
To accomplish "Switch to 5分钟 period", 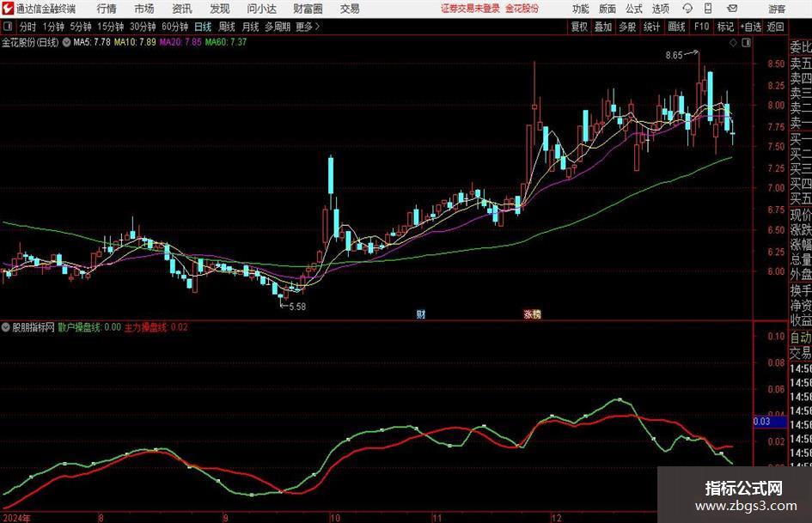I will [81, 27].
